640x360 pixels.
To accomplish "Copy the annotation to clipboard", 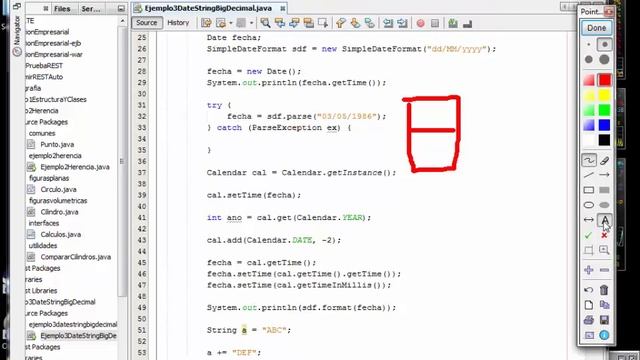I will coord(604,305).
